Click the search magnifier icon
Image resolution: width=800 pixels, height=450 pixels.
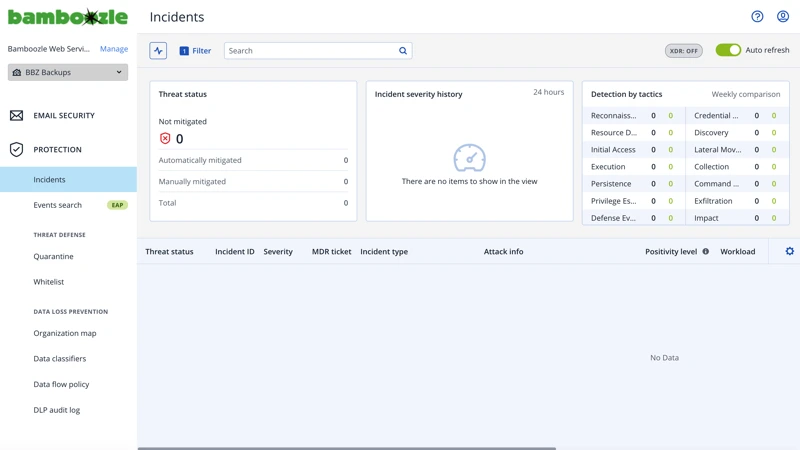click(403, 51)
